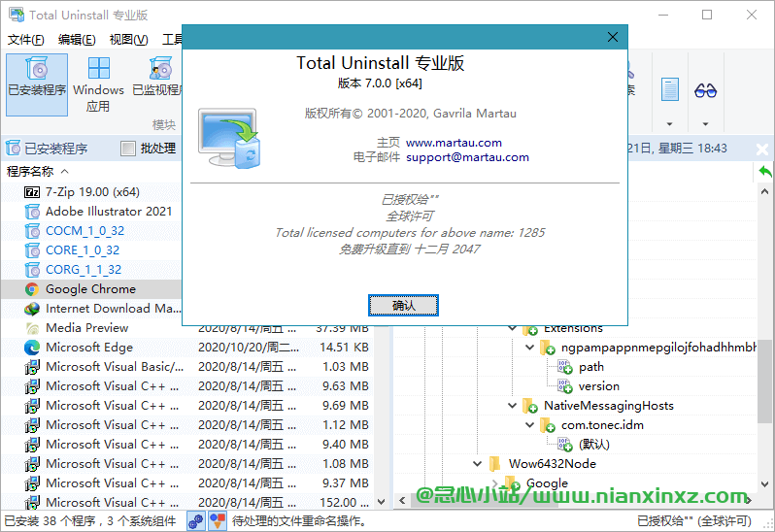The image size is (775, 532).
Task: Collapse the Wow6432Node tree node
Action: (x=478, y=464)
